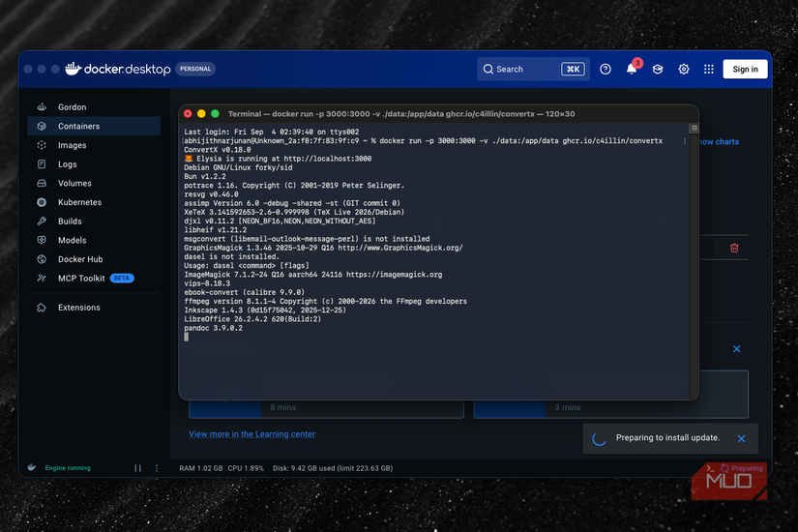Viewport: 798px width, 532px height.
Task: Open the help question mark icon
Action: 606,70
